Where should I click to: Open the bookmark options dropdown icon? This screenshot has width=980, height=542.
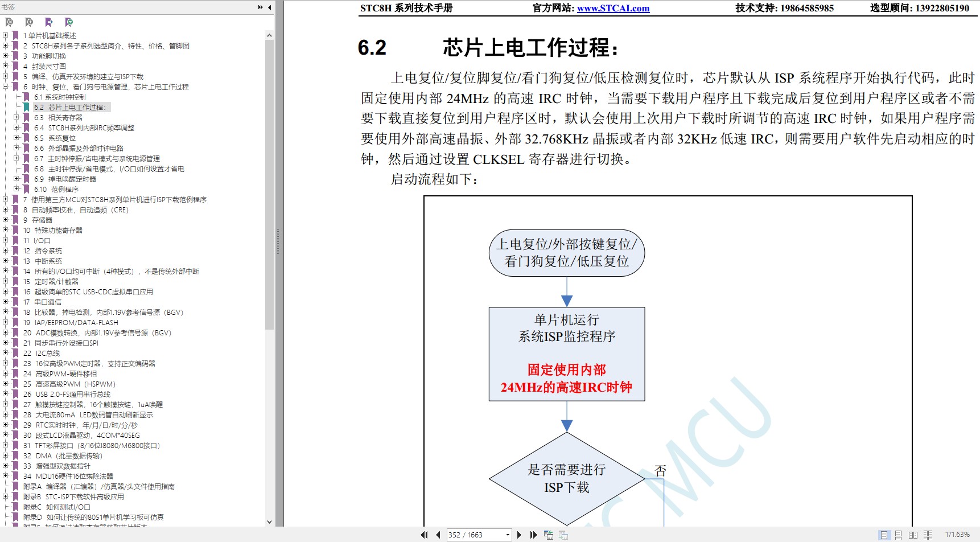(x=69, y=22)
